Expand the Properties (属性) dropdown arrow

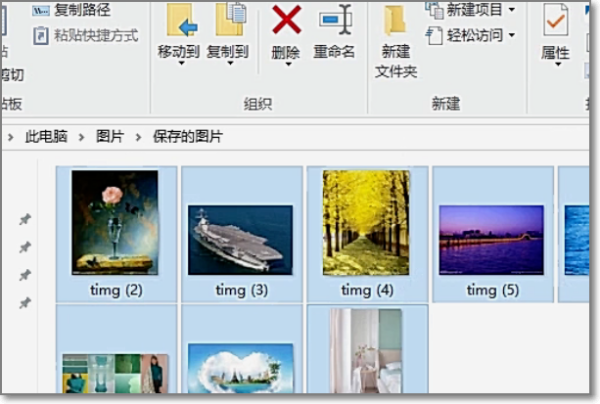558,64
